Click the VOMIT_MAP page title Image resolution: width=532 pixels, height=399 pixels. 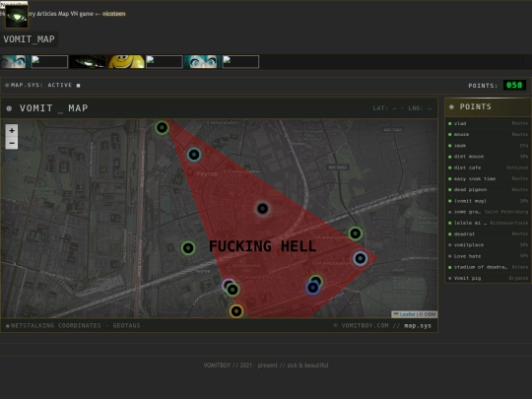(30, 39)
